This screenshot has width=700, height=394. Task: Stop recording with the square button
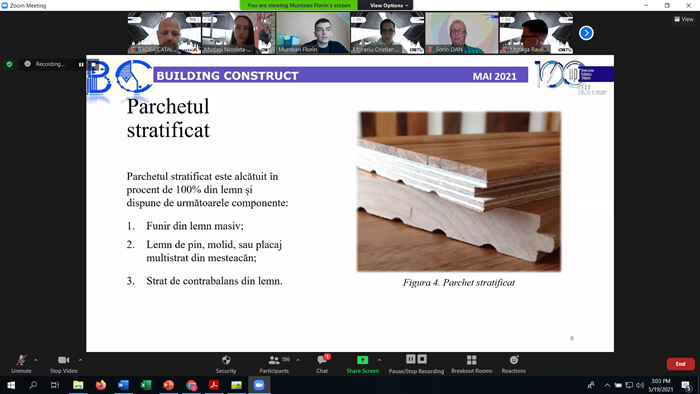[422, 359]
